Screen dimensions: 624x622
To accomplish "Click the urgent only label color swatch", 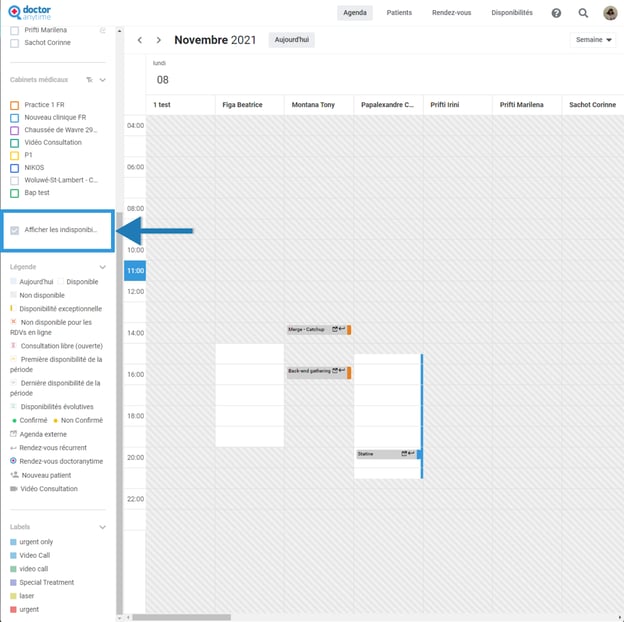I will click(x=13, y=542).
